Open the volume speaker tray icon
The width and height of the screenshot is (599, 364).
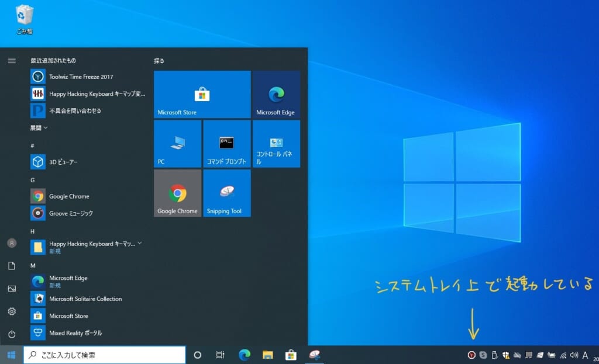click(x=574, y=355)
